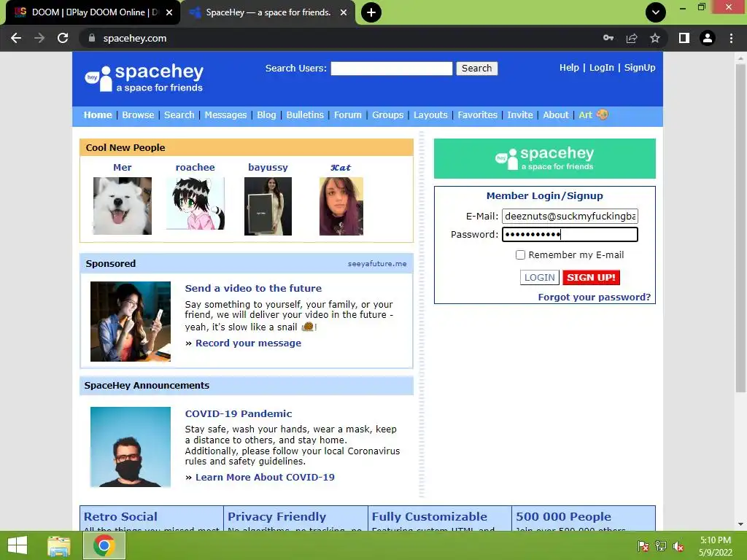Visit the seeyafuture.me sponsor link
Viewport: 747px width, 560px height.
pyautogui.click(x=377, y=264)
